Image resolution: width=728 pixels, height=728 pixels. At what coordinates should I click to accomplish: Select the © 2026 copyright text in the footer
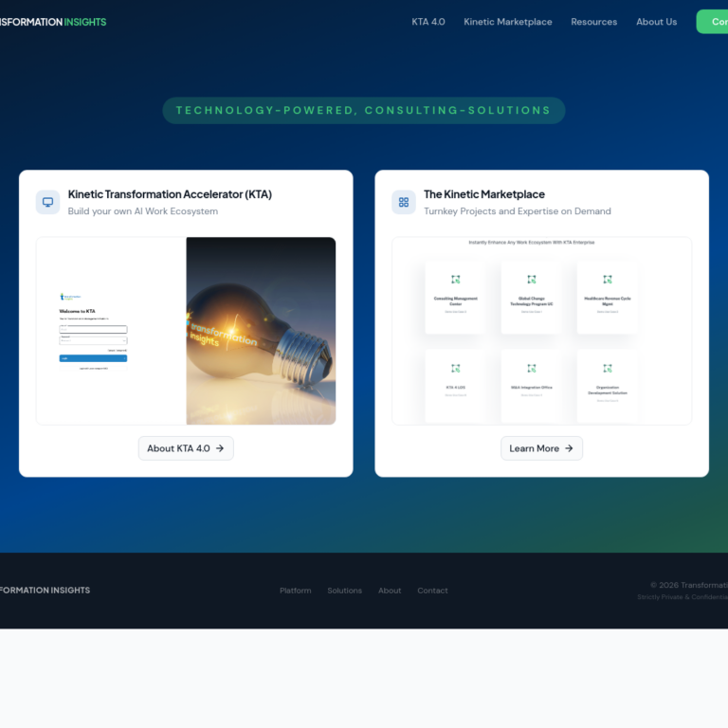tap(689, 585)
